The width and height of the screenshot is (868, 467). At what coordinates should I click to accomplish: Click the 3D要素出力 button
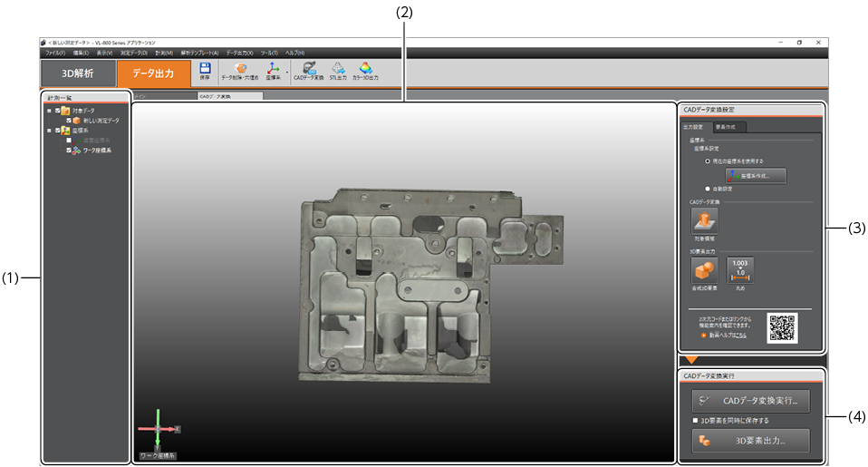tap(750, 442)
